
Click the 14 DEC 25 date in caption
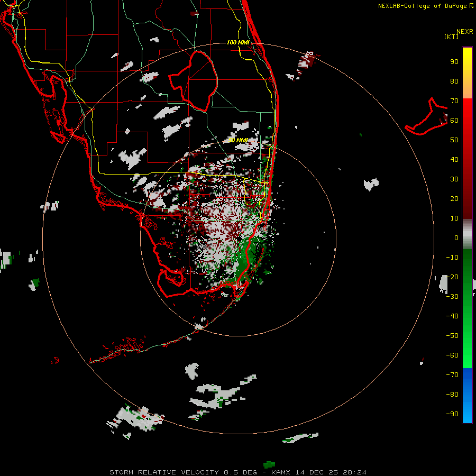point(317,472)
